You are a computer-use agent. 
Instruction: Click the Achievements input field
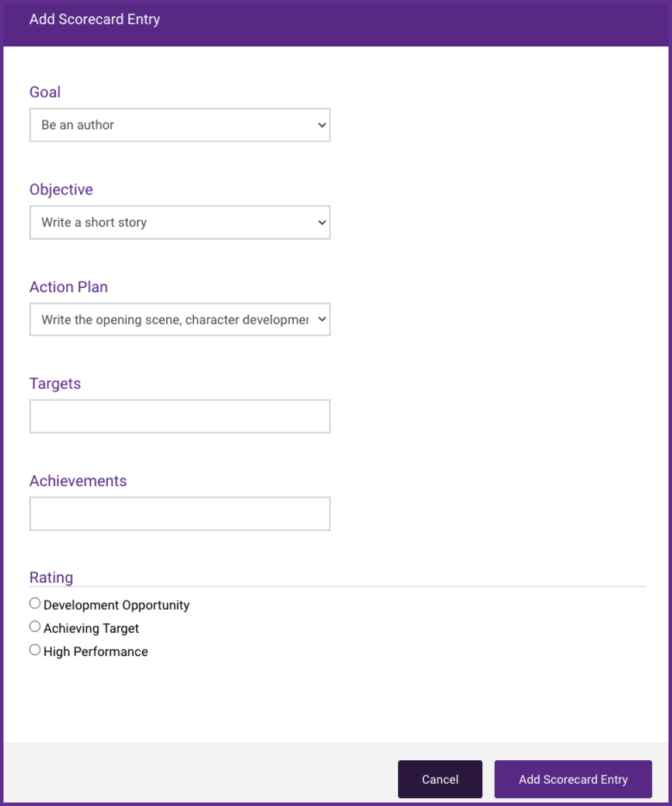click(x=180, y=513)
